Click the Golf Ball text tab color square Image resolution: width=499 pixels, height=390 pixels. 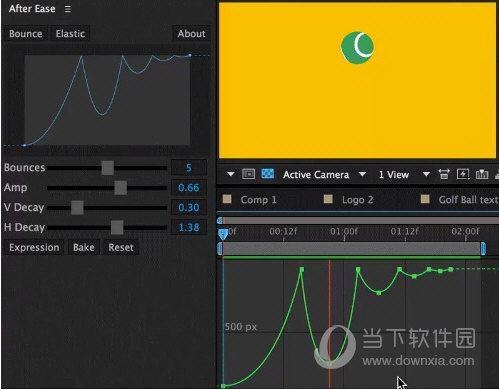(x=425, y=199)
